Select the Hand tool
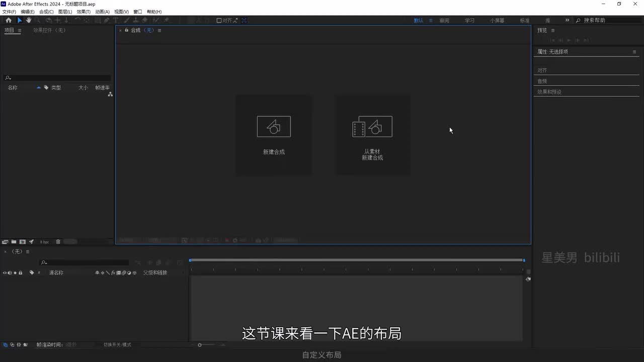 click(29, 21)
